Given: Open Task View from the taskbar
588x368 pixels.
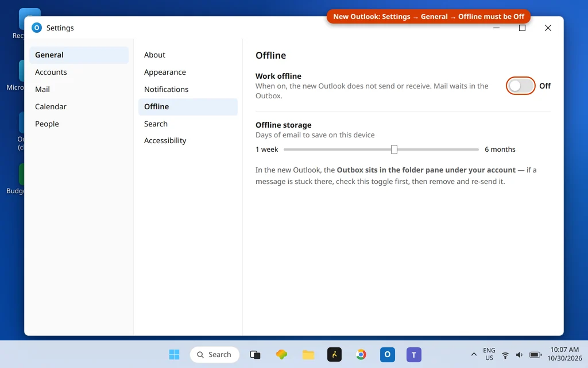Looking at the screenshot, I should pos(255,354).
